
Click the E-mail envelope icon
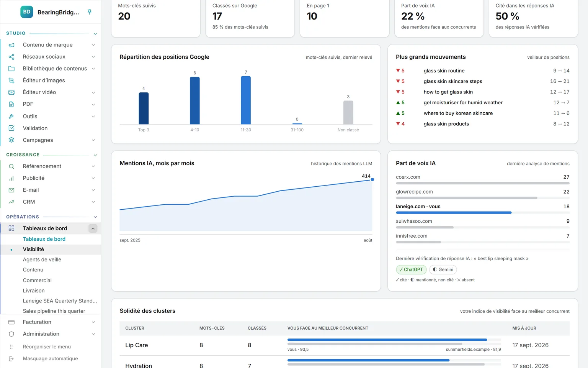point(11,190)
